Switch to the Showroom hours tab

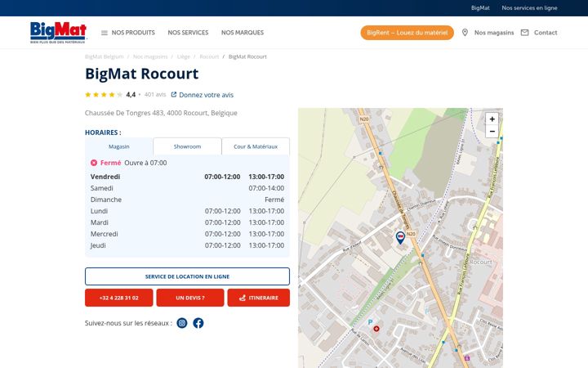(x=187, y=146)
